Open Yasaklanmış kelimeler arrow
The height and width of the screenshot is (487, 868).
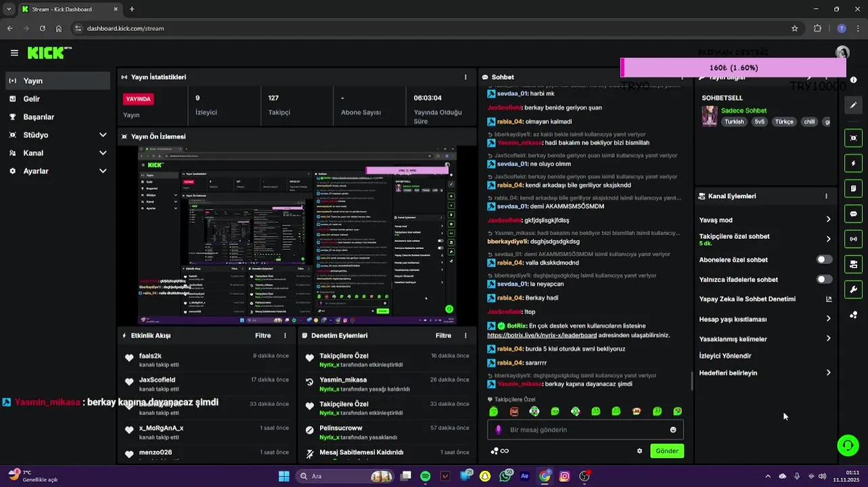(828, 339)
